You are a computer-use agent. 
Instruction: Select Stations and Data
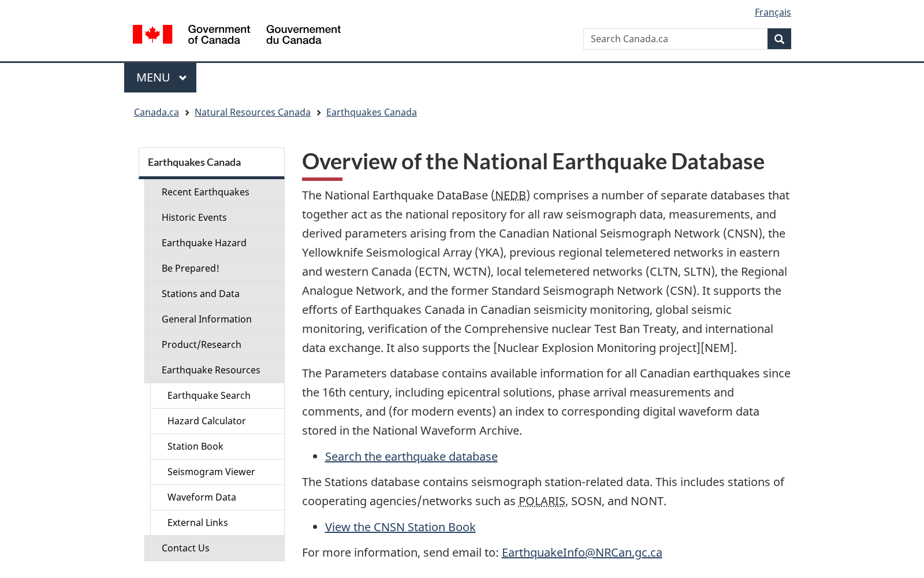(214, 294)
